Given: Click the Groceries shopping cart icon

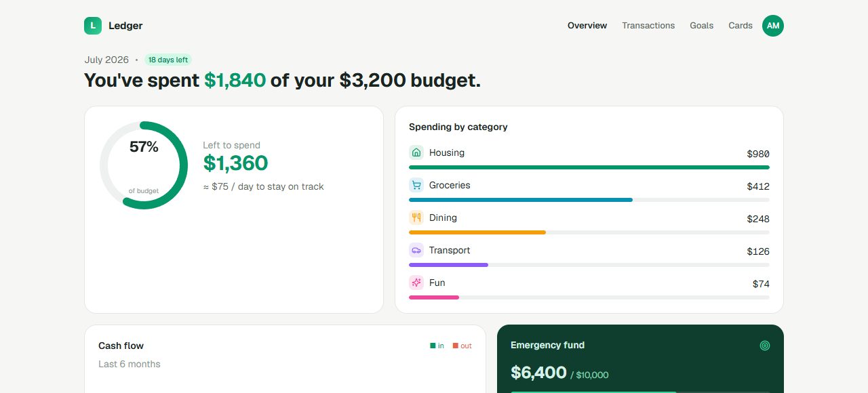Looking at the screenshot, I should 416,185.
